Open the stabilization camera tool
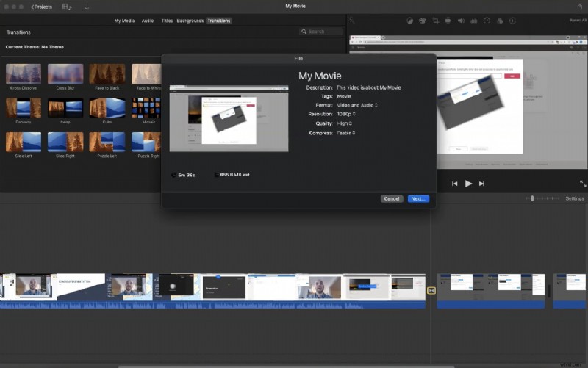 point(448,21)
